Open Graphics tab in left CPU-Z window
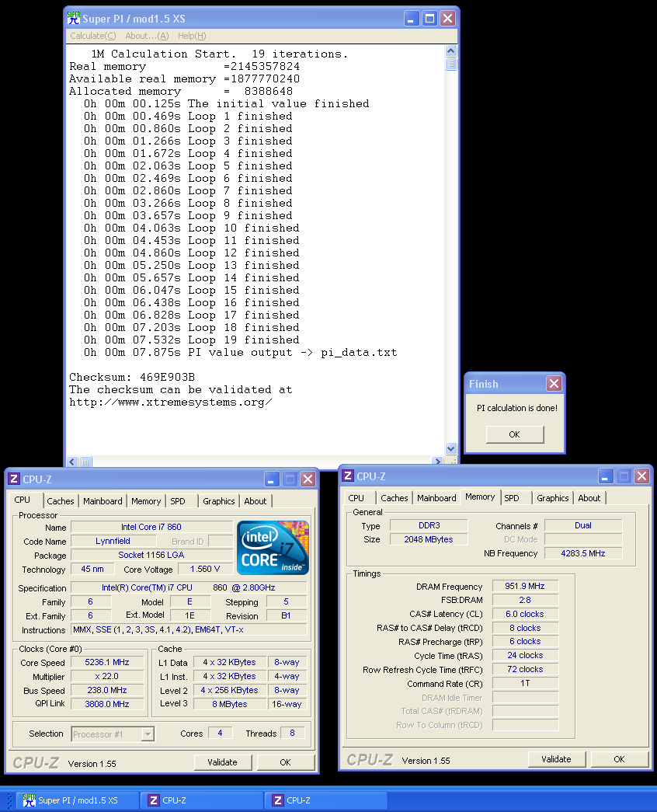The height and width of the screenshot is (812, 657). [219, 501]
